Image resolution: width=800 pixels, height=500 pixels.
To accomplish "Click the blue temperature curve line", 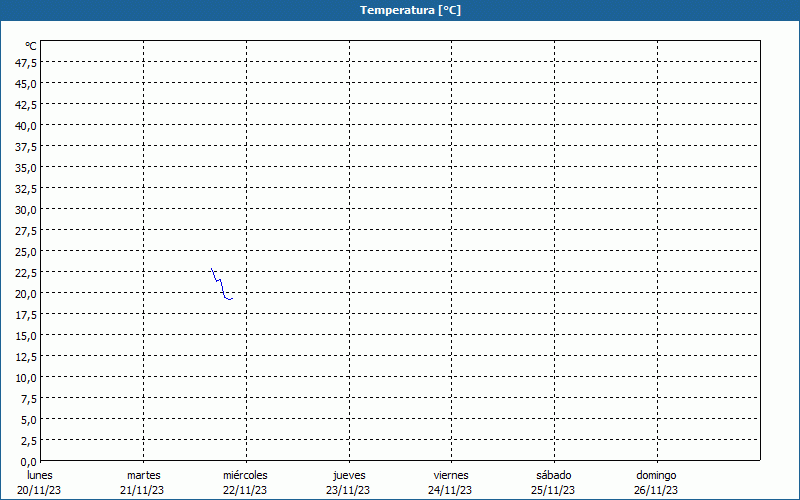I will pos(221,284).
